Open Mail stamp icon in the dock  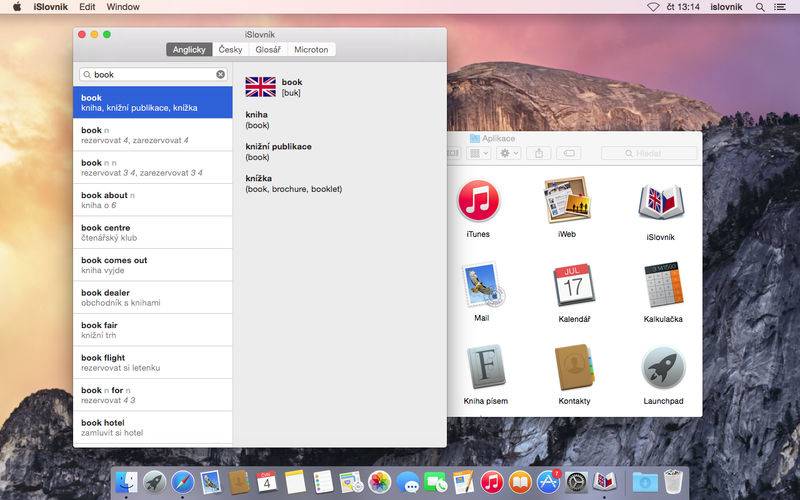(x=211, y=482)
